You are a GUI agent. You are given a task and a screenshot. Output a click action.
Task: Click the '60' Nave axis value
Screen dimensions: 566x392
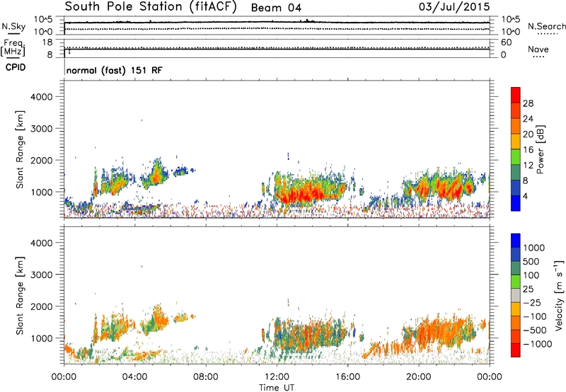[x=506, y=42]
